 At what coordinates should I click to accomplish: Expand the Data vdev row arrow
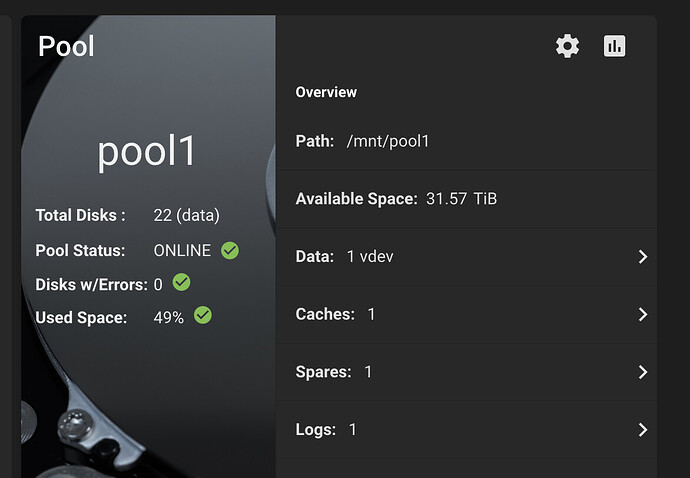pos(642,257)
